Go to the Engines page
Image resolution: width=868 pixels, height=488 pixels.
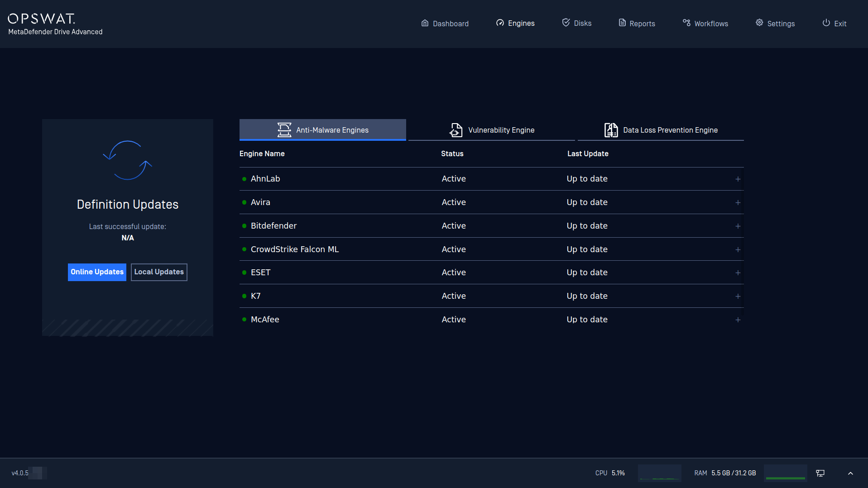point(515,23)
